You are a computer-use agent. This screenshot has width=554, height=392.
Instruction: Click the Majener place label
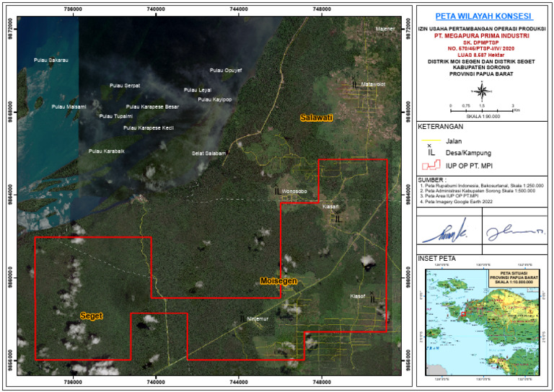[384, 29]
